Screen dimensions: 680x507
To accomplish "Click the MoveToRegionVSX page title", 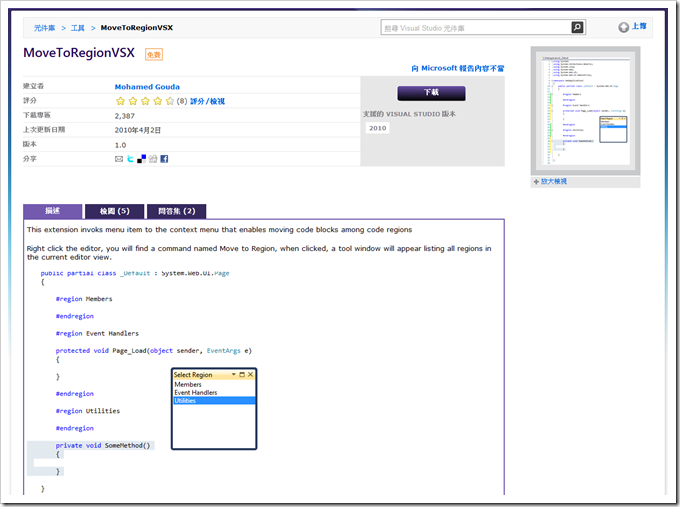I will pyautogui.click(x=79, y=53).
